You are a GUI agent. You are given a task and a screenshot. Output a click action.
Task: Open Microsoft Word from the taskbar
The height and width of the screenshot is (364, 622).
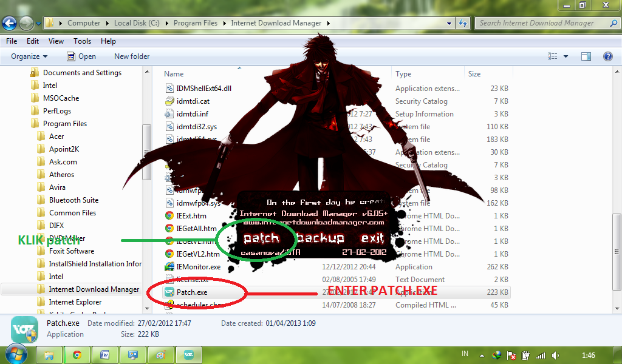click(104, 355)
